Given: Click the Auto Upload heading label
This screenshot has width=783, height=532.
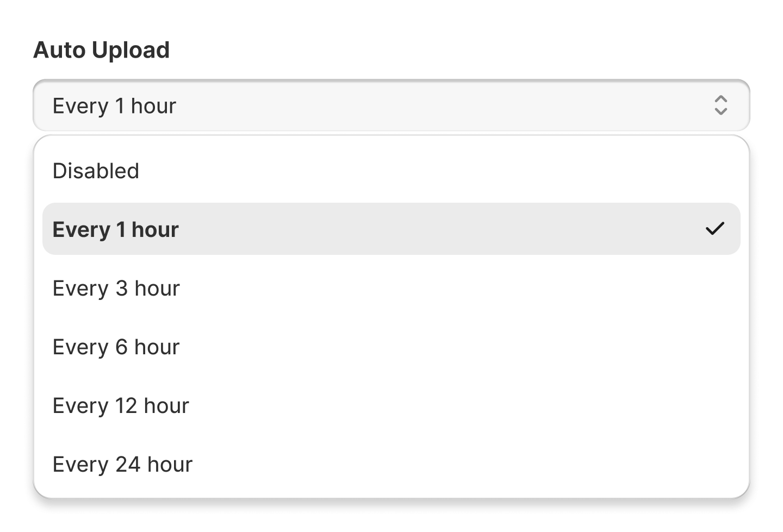Looking at the screenshot, I should pos(101,49).
